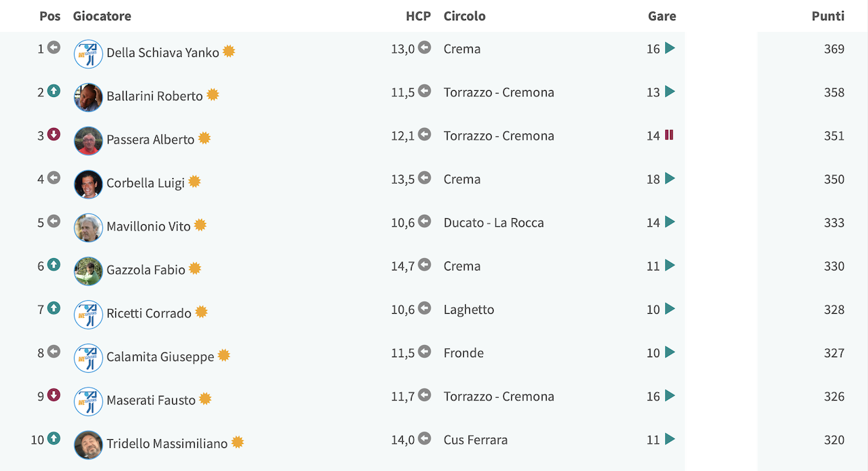The width and height of the screenshot is (868, 471).
Task: Expand Corbella Luigi's 18 races with the play arrow
Action: click(x=670, y=178)
